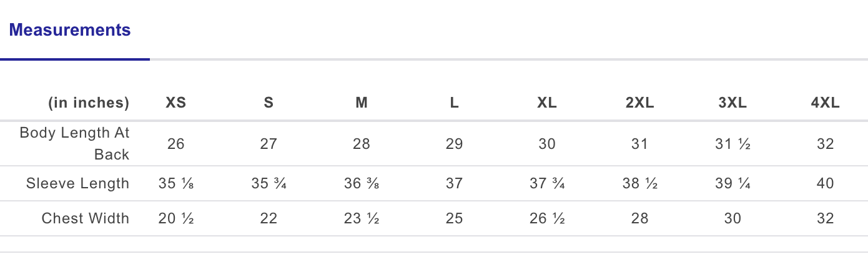Select the 2XL sleeve length value 38 ½
Viewport: 868px width, 254px height.
(640, 183)
